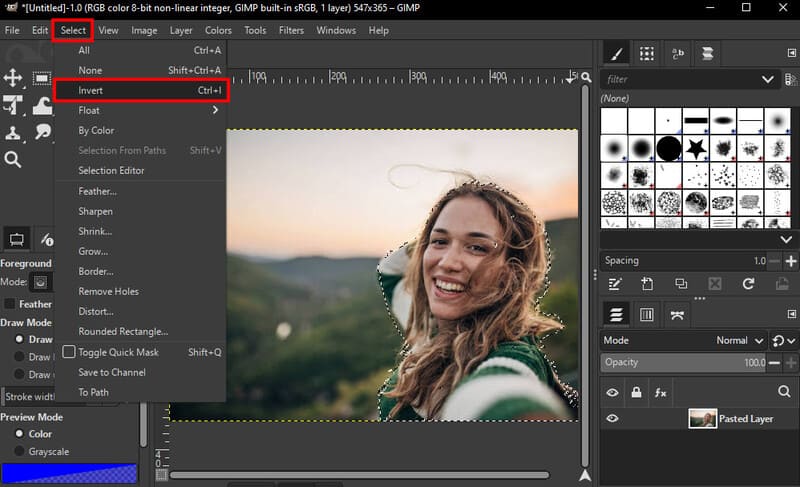Click To Path entry

tap(141, 392)
